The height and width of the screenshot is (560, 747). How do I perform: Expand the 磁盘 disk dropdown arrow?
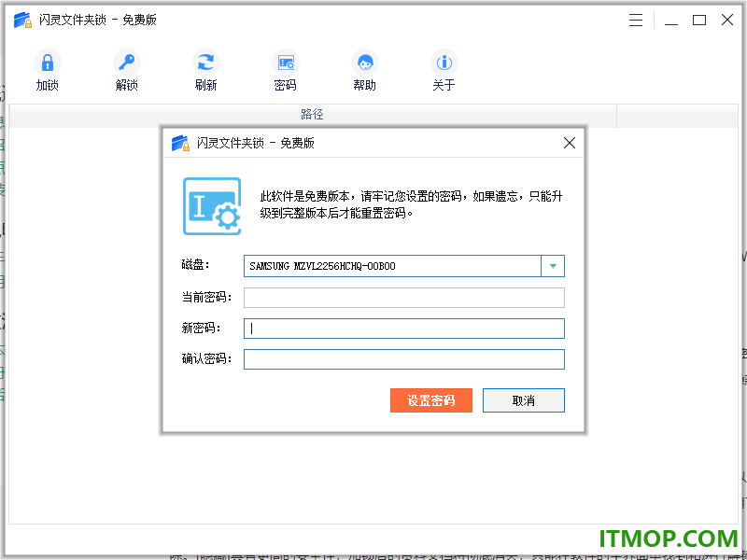coord(553,266)
